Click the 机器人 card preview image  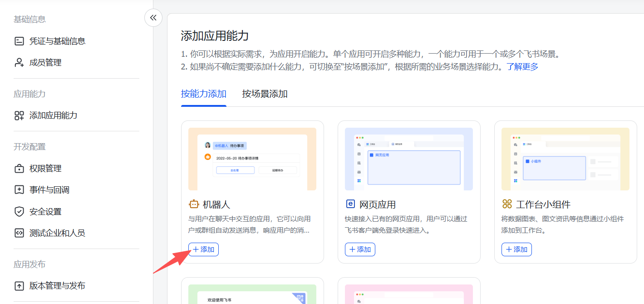(x=252, y=159)
